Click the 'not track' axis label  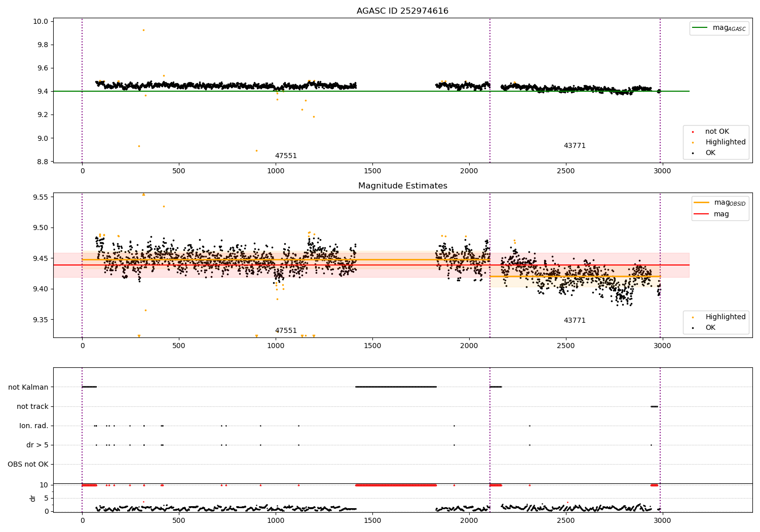point(32,406)
